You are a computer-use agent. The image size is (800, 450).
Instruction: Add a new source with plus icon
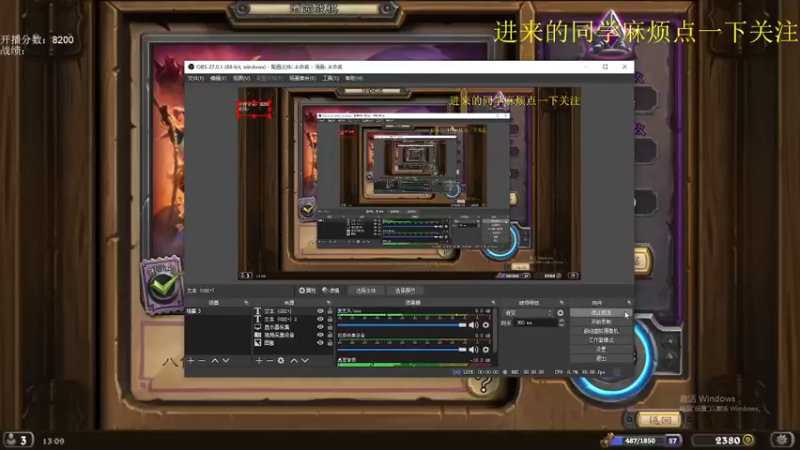259,360
